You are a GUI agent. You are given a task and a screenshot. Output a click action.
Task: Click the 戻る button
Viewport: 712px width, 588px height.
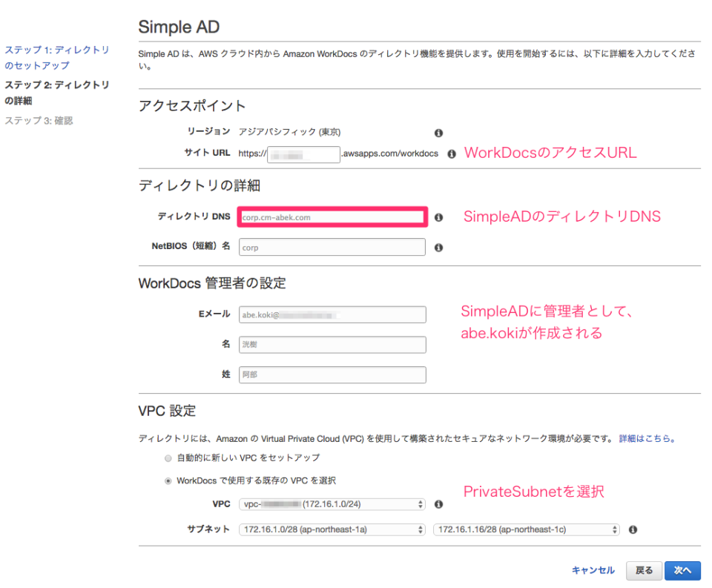tap(644, 571)
